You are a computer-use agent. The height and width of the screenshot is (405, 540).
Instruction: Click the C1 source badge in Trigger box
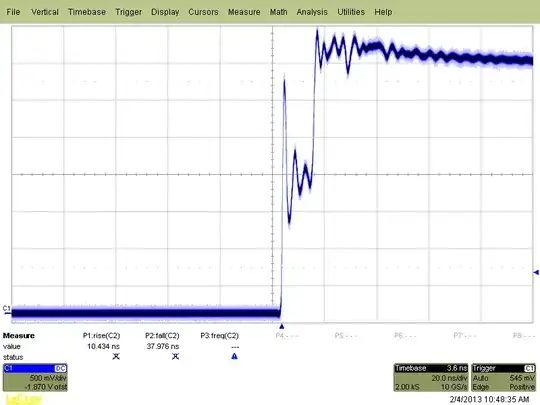click(x=529, y=368)
